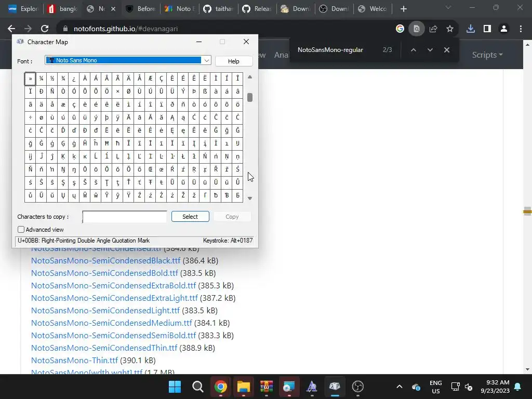Open WinRAR from the taskbar
Image resolution: width=532 pixels, height=399 pixels.
[267, 387]
